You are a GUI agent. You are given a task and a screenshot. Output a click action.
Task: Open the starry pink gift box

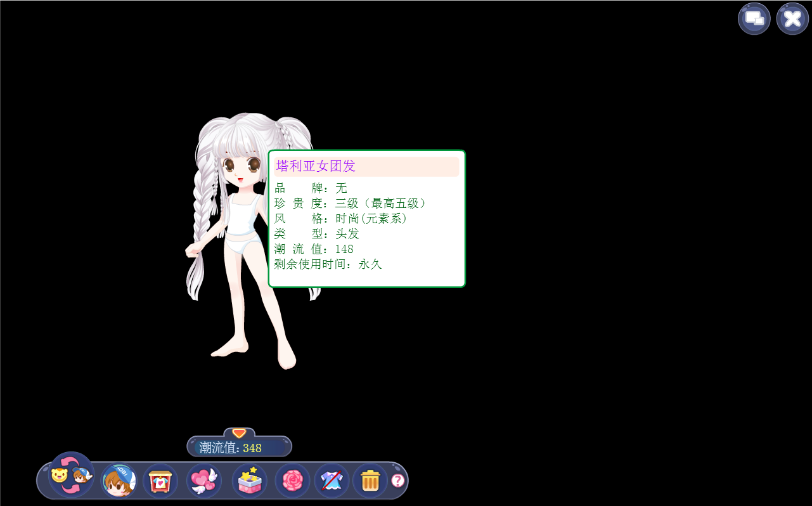249,481
